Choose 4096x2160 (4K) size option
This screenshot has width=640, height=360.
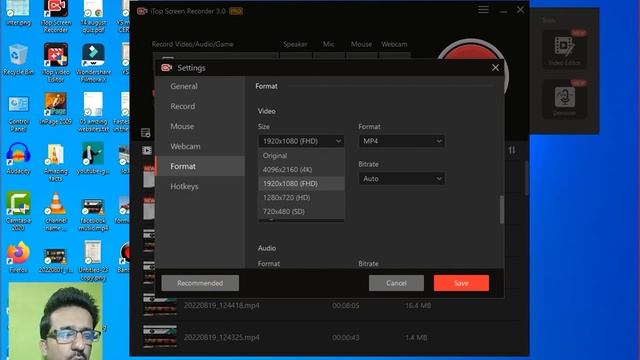coord(301,169)
